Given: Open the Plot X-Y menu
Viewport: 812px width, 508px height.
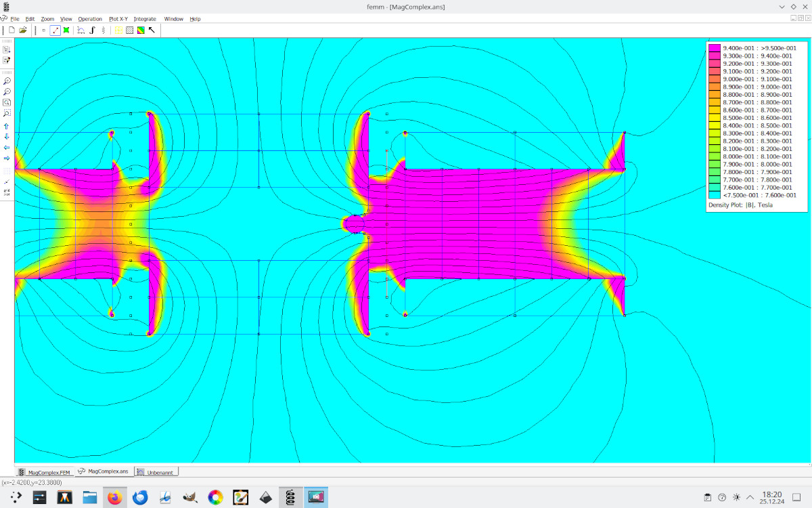Looking at the screenshot, I should (x=118, y=19).
